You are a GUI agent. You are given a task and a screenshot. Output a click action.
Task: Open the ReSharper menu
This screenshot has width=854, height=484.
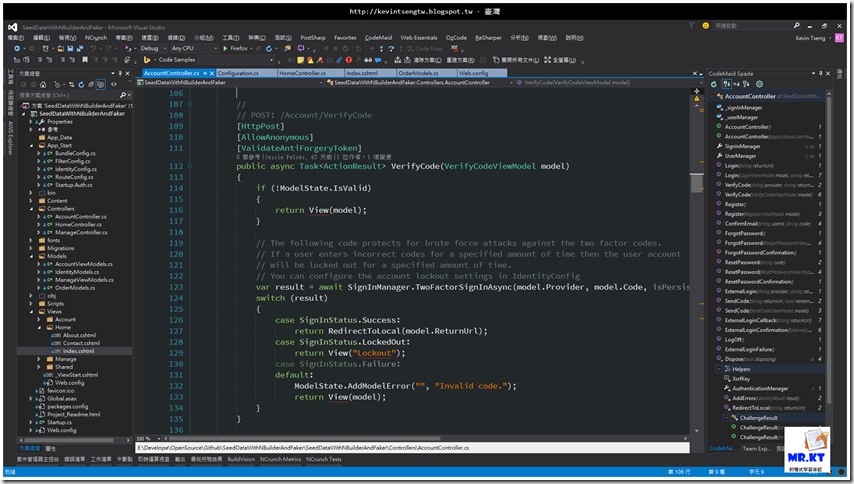[488, 38]
